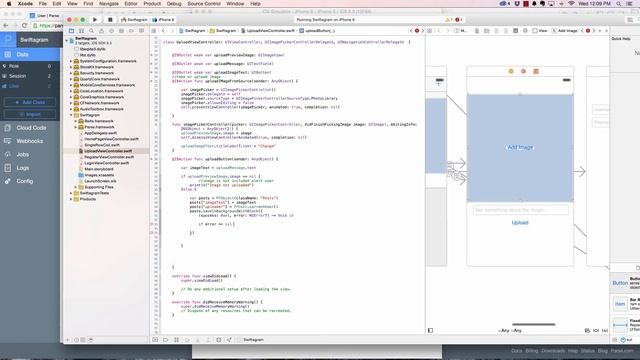
Task: Click the IBAction connection circle next to uploadButton
Action: (x=152, y=159)
